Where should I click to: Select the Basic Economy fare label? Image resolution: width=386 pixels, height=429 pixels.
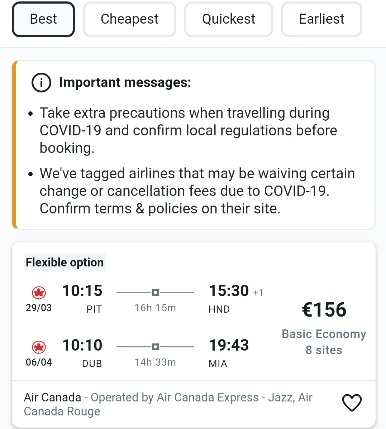tap(324, 334)
